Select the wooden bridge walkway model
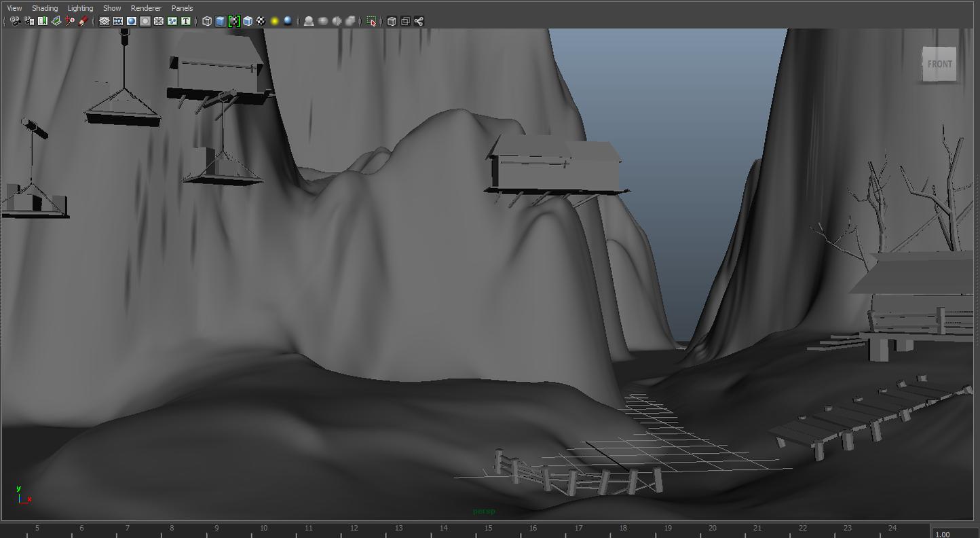Screen dimensions: 980x538 click(872, 418)
